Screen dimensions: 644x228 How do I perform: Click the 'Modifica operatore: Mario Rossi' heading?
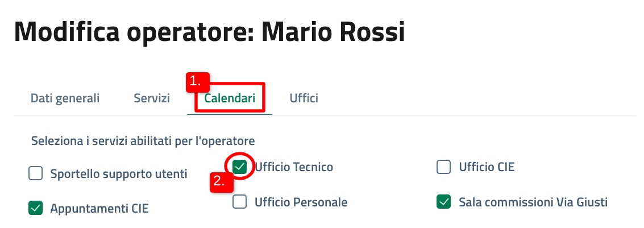point(209,31)
